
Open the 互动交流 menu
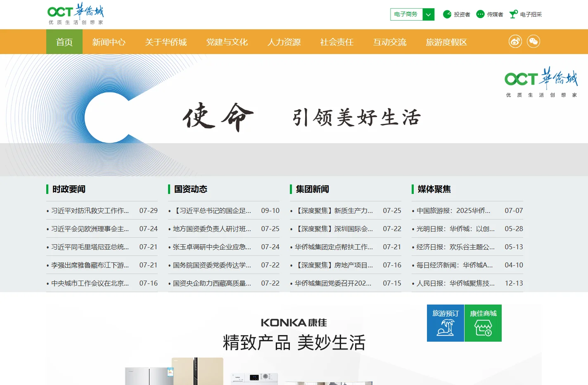pos(390,42)
